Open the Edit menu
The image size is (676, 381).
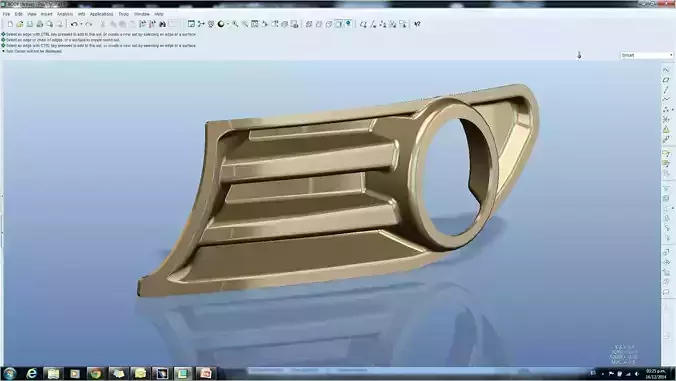[x=19, y=14]
